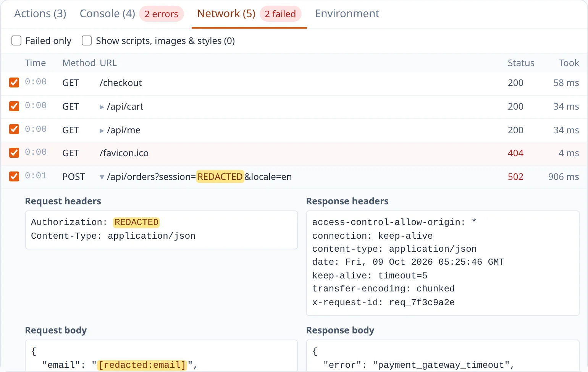Click the Status column header

pyautogui.click(x=521, y=63)
